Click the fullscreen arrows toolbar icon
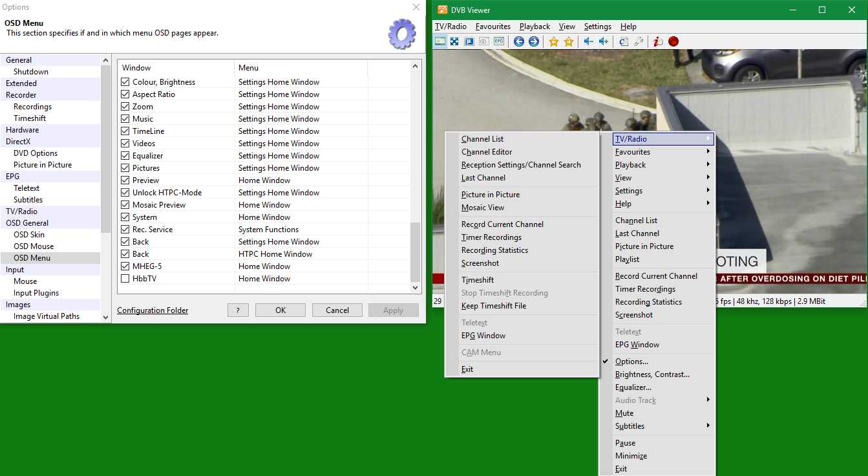This screenshot has height=476, width=868. coord(454,41)
